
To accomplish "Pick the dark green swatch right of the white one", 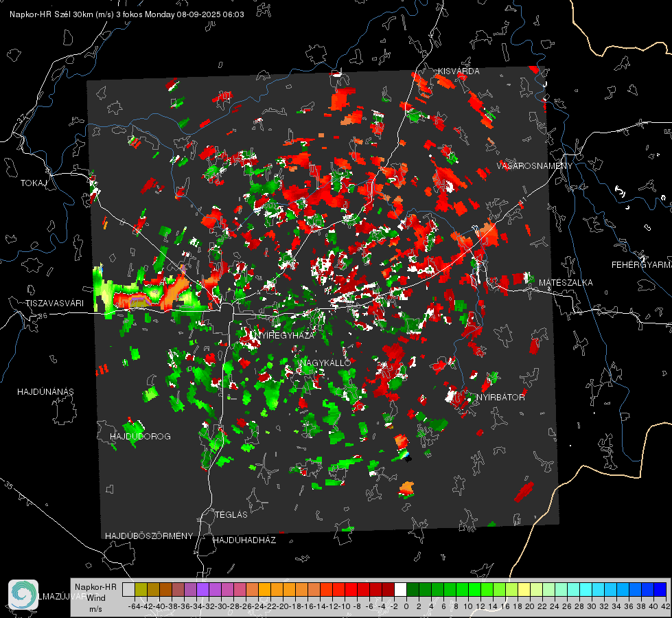I will (x=413, y=590).
